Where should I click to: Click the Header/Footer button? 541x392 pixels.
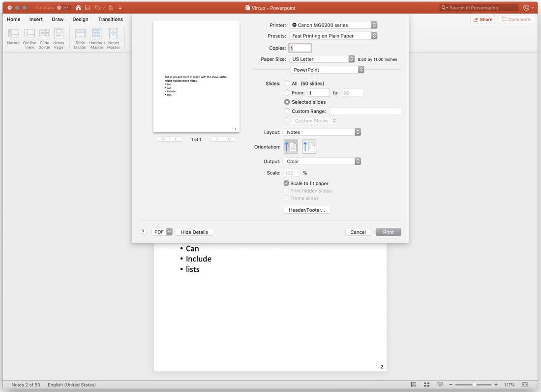click(307, 210)
